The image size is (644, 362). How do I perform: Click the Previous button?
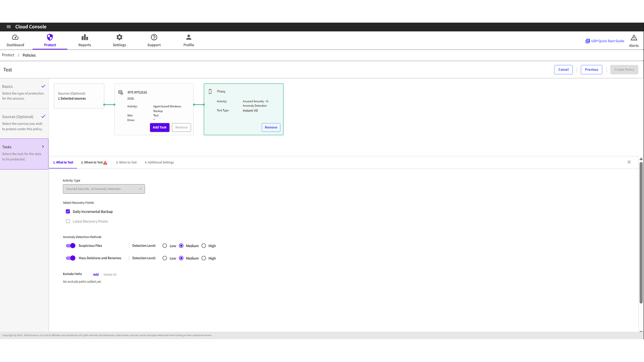coord(591,69)
